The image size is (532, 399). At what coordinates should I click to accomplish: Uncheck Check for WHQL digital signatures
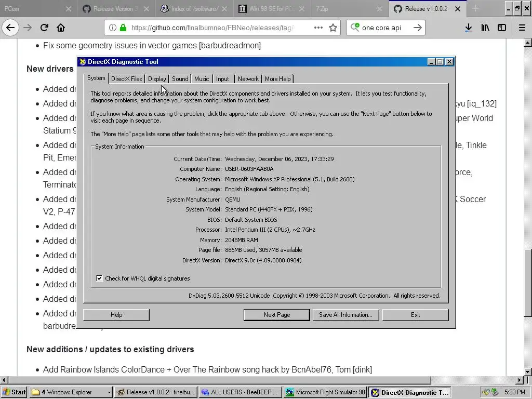pos(99,278)
